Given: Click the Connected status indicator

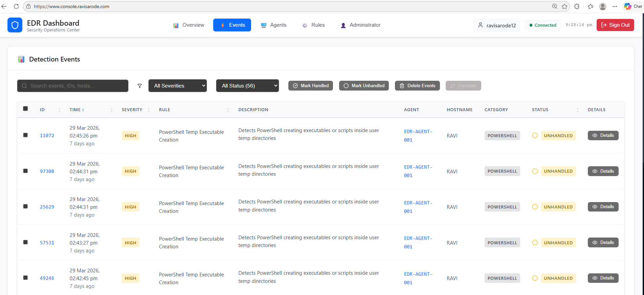Looking at the screenshot, I should click(543, 25).
